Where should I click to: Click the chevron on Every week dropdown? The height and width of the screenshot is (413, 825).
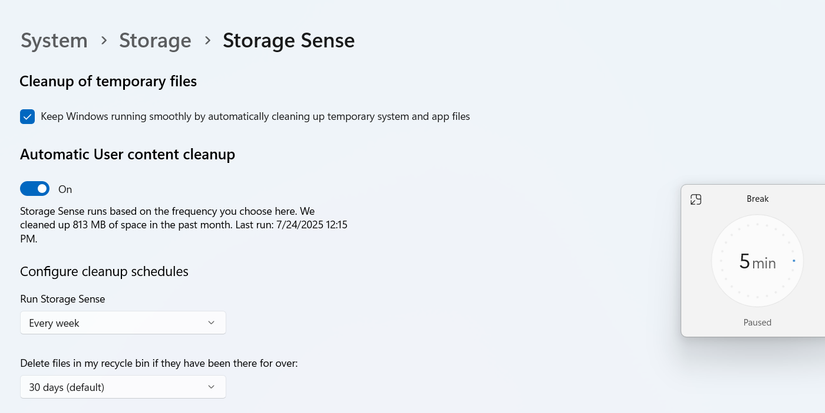click(211, 323)
